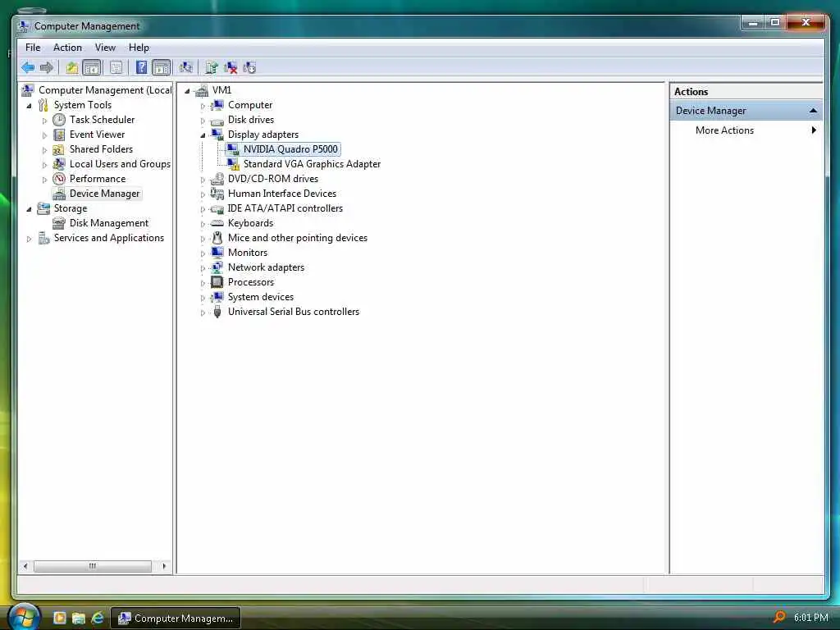Select the Monitors category icon
Viewport: 840px width, 630px height.
(217, 253)
